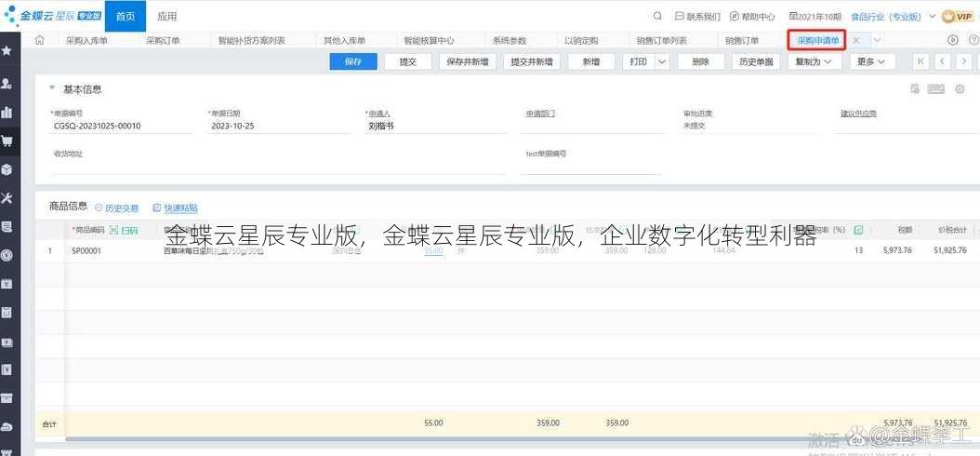Open the 销售订单 tab
This screenshot has width=980, height=456.
click(x=742, y=41)
